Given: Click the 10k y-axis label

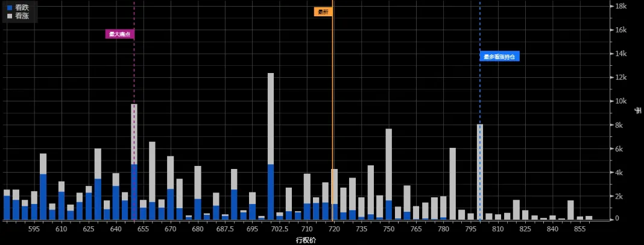Looking at the screenshot, I should (620, 101).
